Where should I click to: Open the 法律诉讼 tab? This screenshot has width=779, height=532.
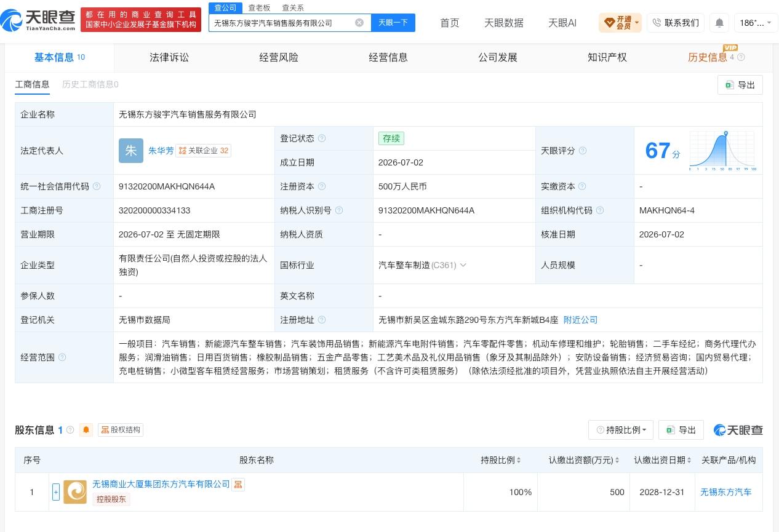tap(169, 57)
